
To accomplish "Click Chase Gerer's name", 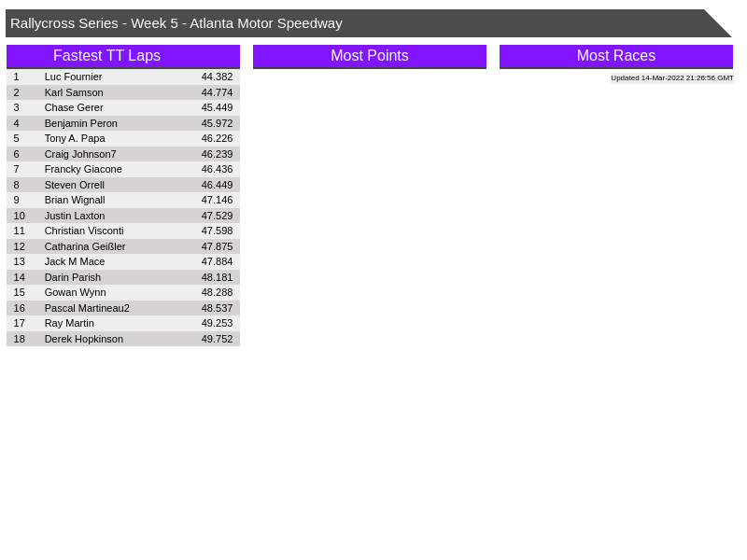I will (x=74, y=107).
